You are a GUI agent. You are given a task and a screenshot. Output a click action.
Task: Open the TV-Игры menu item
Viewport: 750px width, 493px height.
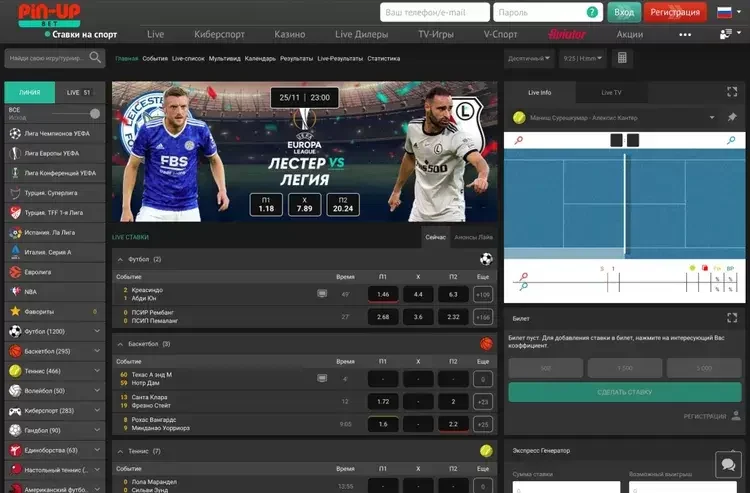pos(436,34)
